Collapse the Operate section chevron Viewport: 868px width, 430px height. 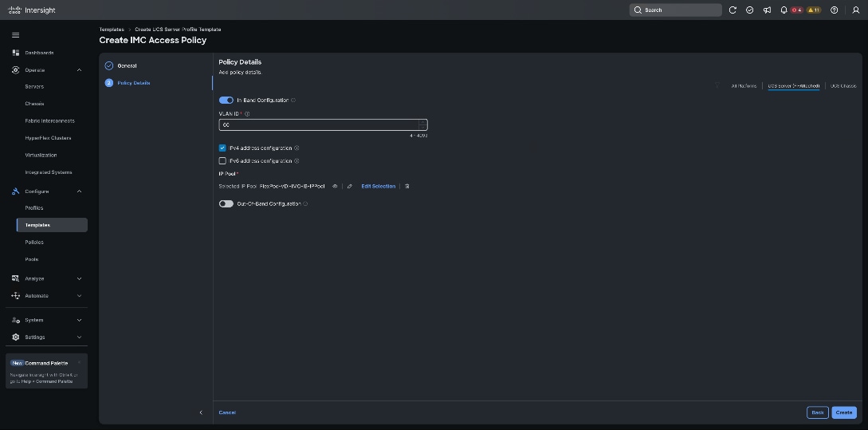pyautogui.click(x=79, y=70)
